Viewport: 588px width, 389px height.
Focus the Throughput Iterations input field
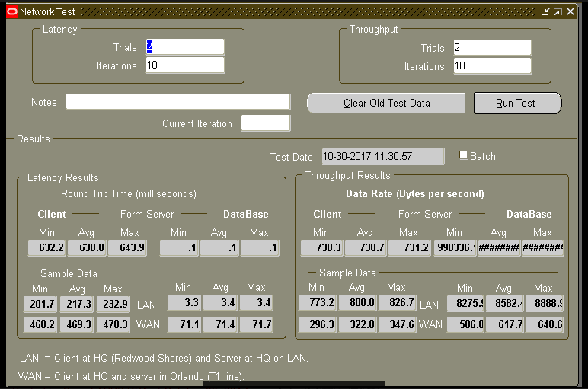coord(492,66)
